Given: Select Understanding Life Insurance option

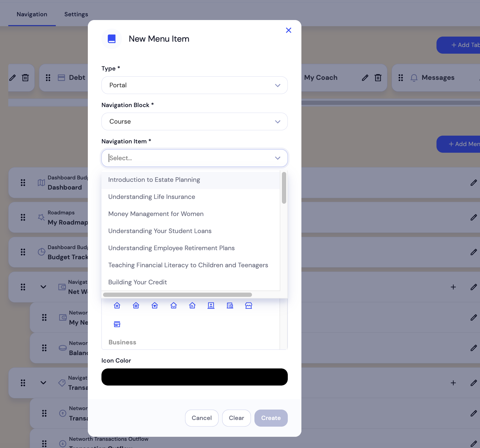Looking at the screenshot, I should (152, 197).
